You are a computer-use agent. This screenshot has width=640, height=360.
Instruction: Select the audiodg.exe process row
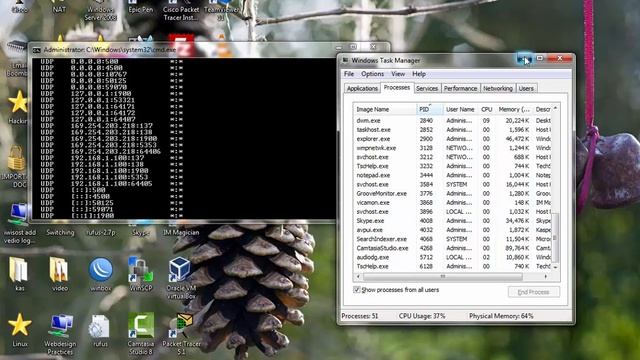click(x=452, y=258)
